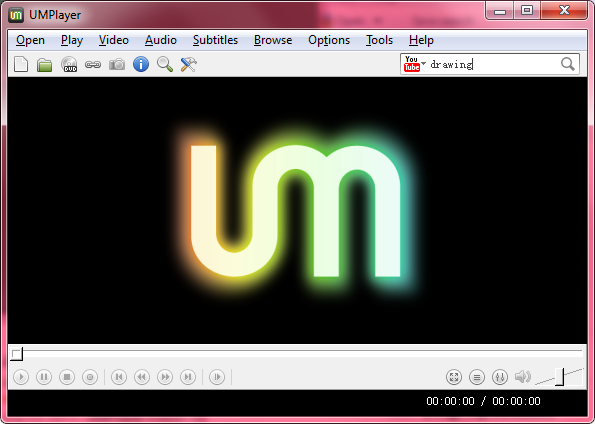Show file information with the blue info icon
The width and height of the screenshot is (595, 424).
(141, 64)
